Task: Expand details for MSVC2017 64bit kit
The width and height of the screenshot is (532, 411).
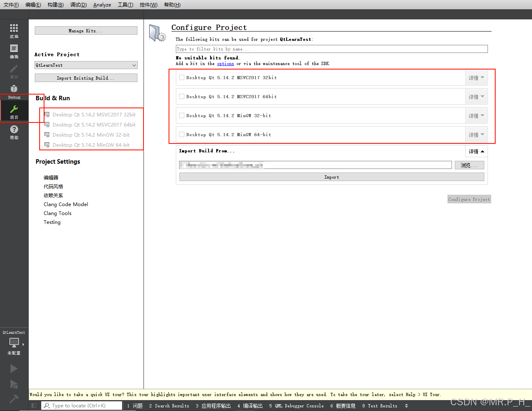Action: [x=476, y=97]
